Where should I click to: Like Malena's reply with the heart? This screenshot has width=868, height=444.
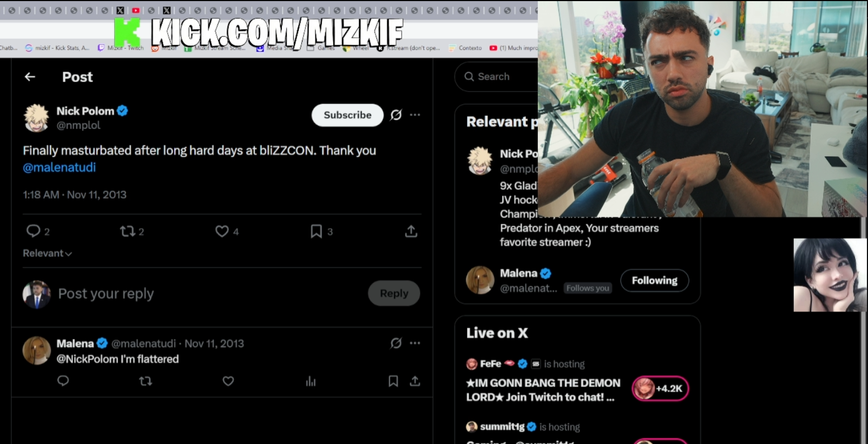tap(228, 381)
